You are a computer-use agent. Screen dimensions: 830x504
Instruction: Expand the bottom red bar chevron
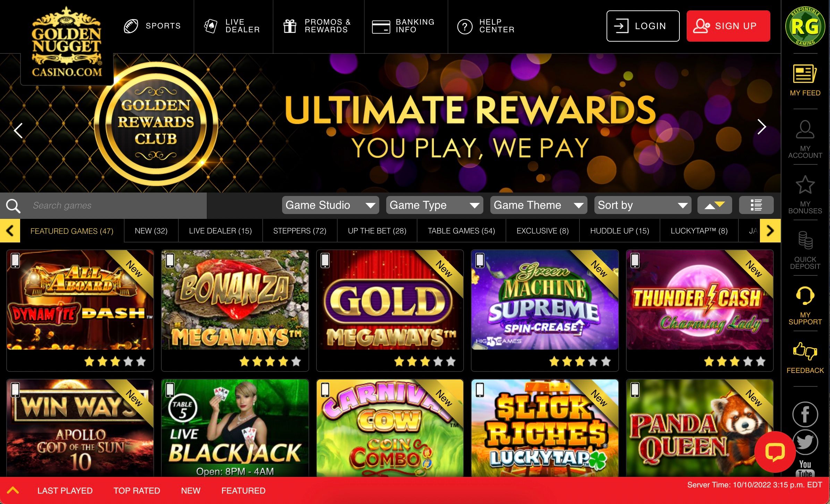tap(13, 490)
